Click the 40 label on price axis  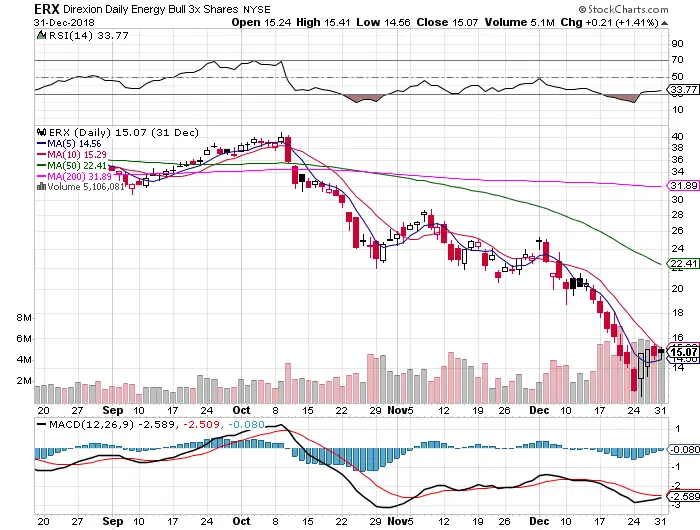click(677, 137)
